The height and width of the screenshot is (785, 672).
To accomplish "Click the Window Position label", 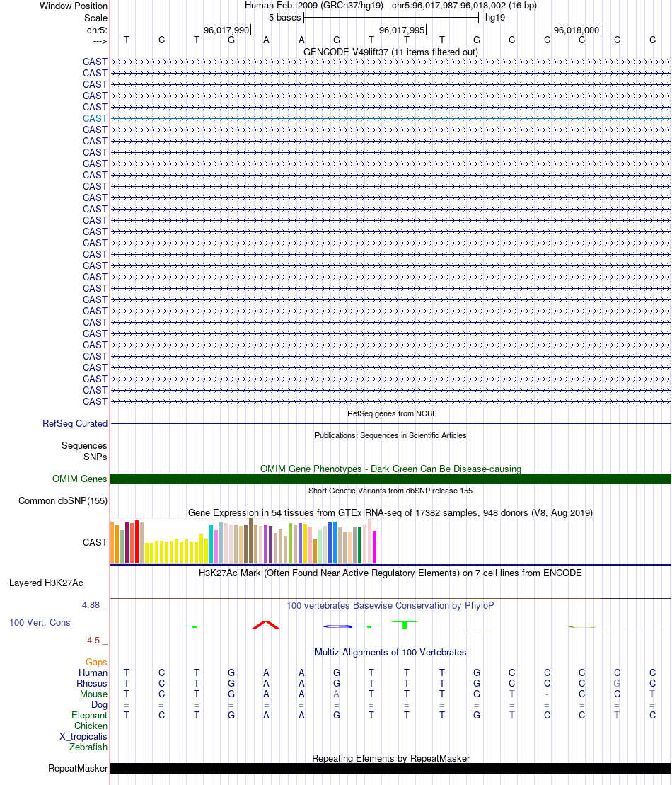I will point(74,6).
